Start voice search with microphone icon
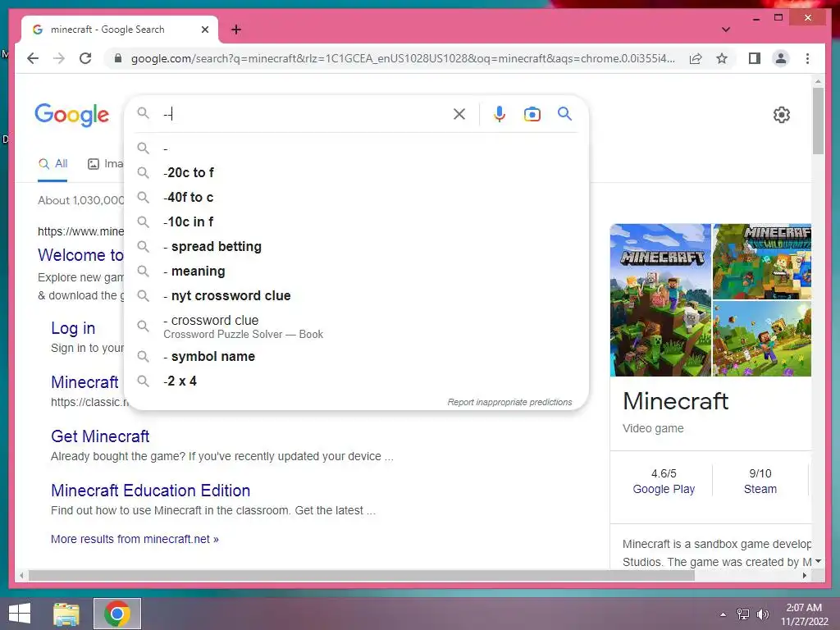This screenshot has height=630, width=840. [500, 113]
